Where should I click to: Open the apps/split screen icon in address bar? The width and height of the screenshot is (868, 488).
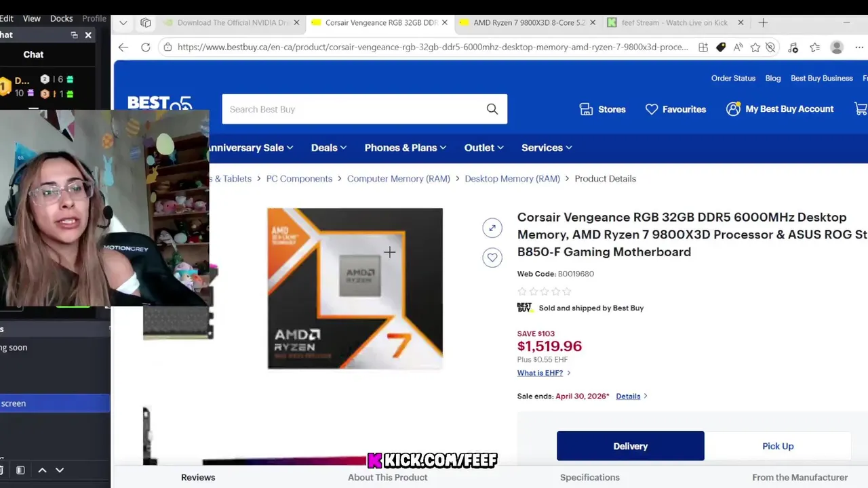click(703, 47)
